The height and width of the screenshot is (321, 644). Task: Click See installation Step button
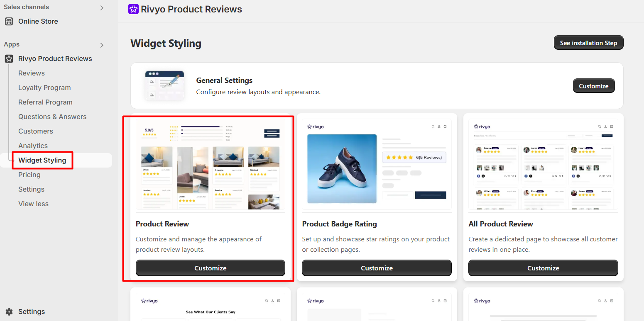[x=588, y=43]
